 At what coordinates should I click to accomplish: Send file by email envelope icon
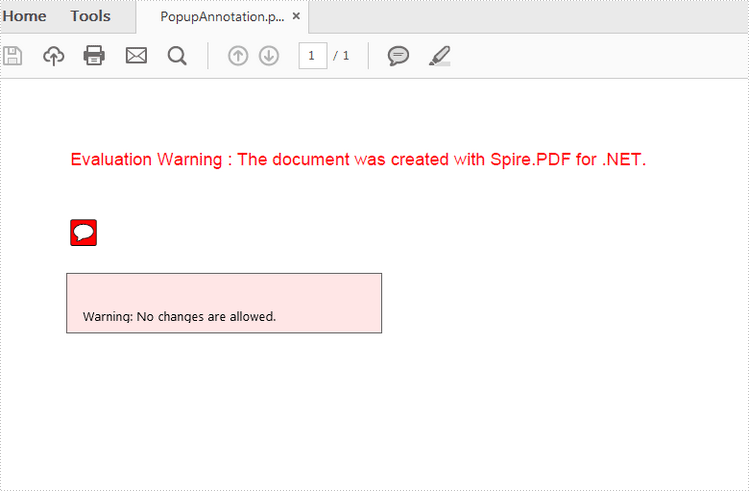136,55
